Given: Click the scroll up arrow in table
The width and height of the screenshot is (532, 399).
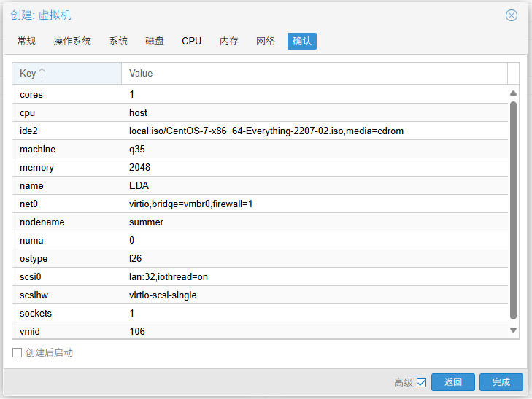Looking at the screenshot, I should pyautogui.click(x=513, y=93).
